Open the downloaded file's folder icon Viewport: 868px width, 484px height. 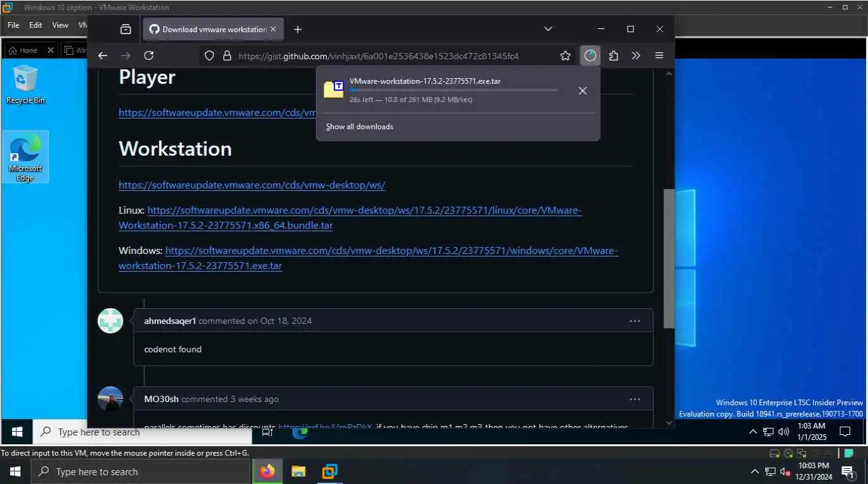click(333, 89)
